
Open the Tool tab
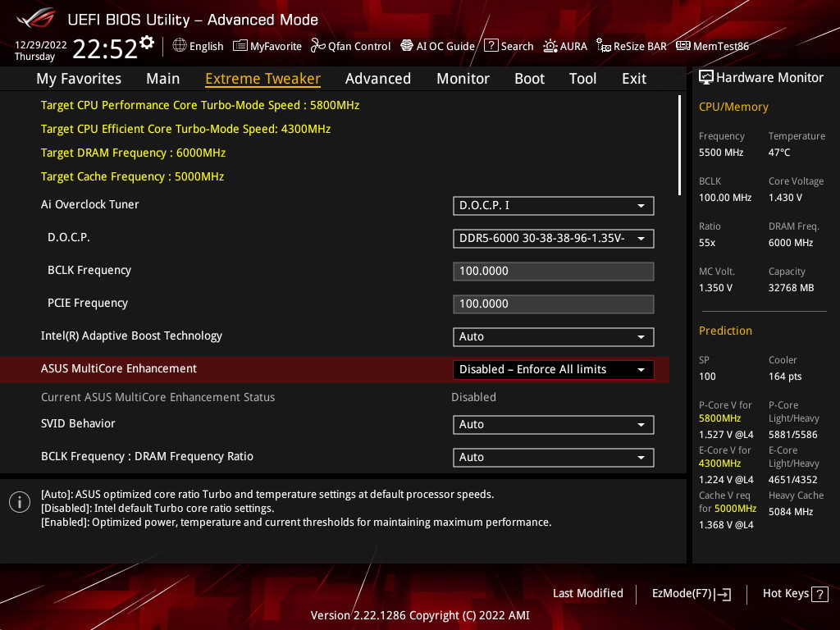pos(582,79)
